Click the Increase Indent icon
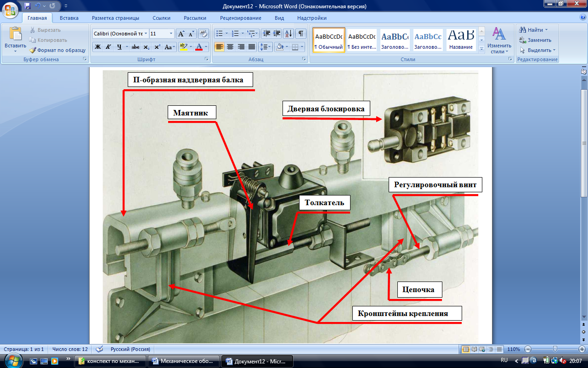 coord(277,34)
